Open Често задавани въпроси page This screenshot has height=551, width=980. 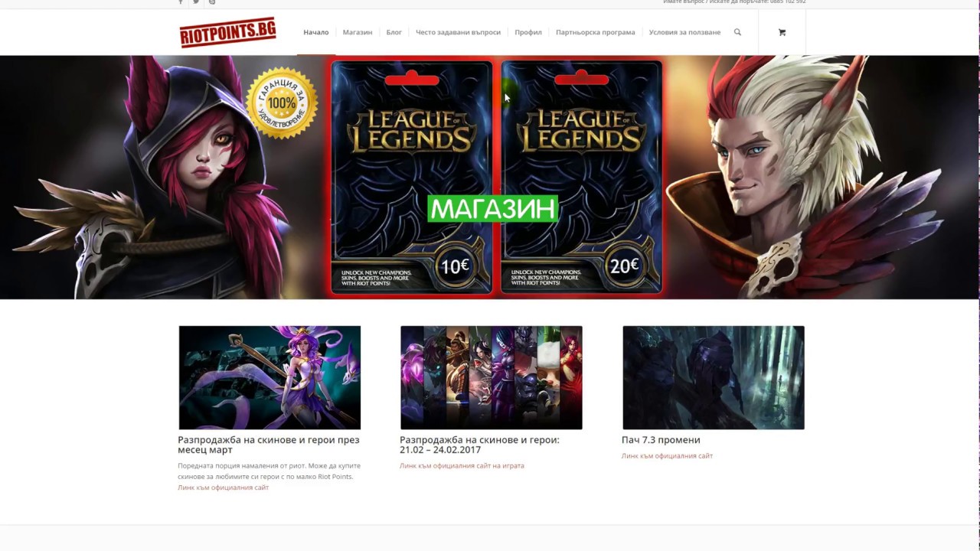[458, 32]
